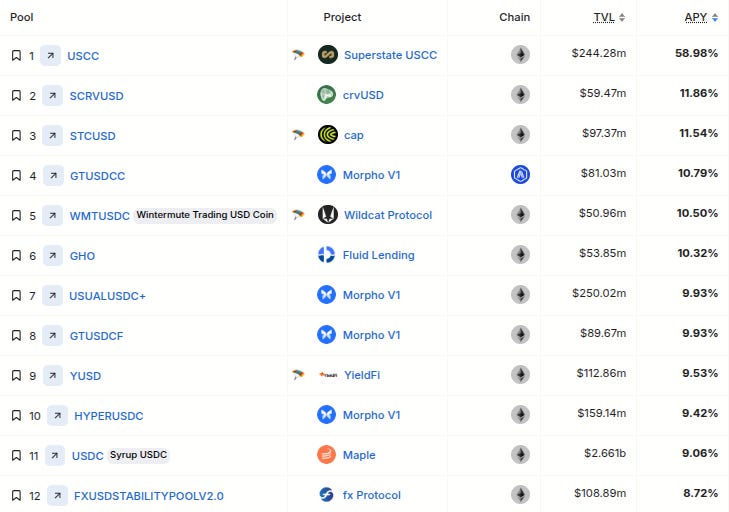
Task: Click the 58.98% APY value
Action: click(x=696, y=53)
